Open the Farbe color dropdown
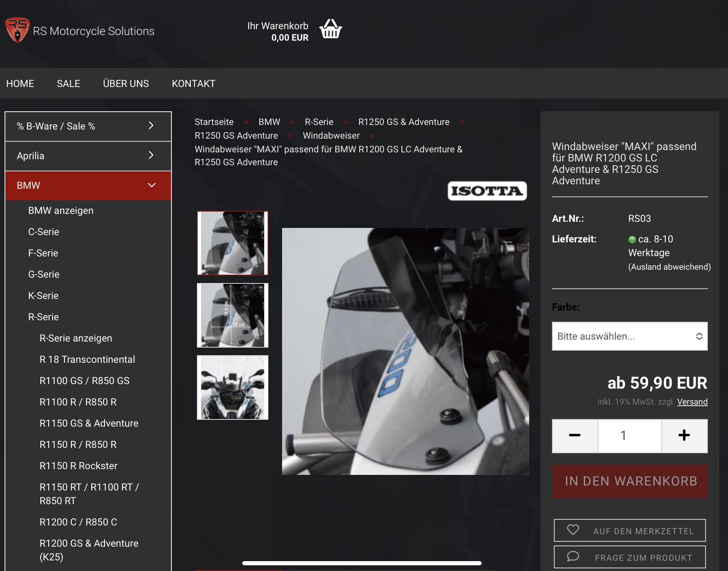 pos(630,336)
